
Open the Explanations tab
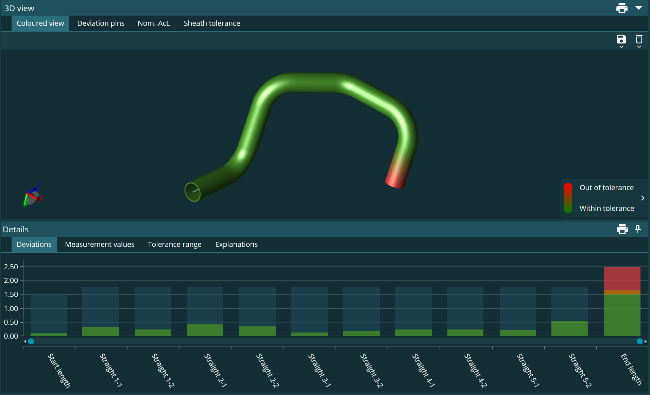click(236, 245)
